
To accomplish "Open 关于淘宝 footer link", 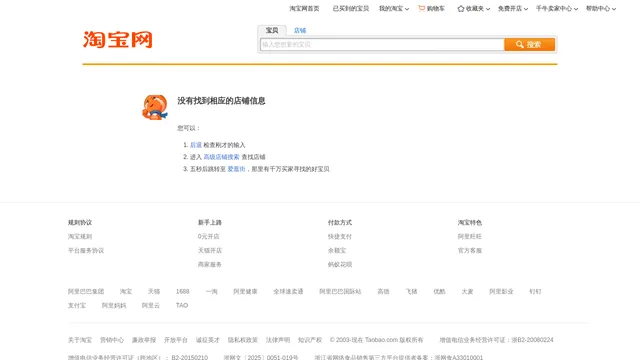I will point(80,340).
